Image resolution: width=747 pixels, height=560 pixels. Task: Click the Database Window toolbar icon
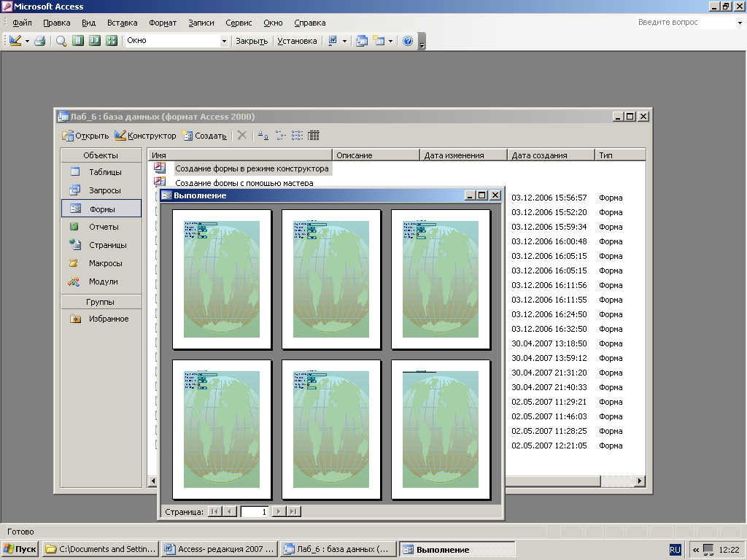pyautogui.click(x=361, y=41)
